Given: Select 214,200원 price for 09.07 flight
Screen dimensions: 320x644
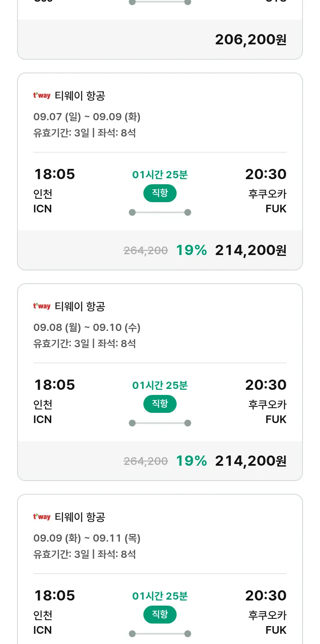Looking at the screenshot, I should pos(250,250).
